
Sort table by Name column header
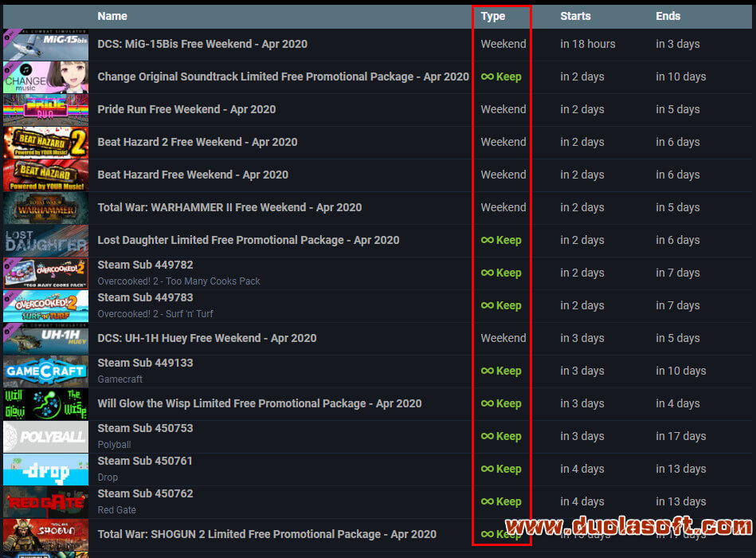click(112, 16)
